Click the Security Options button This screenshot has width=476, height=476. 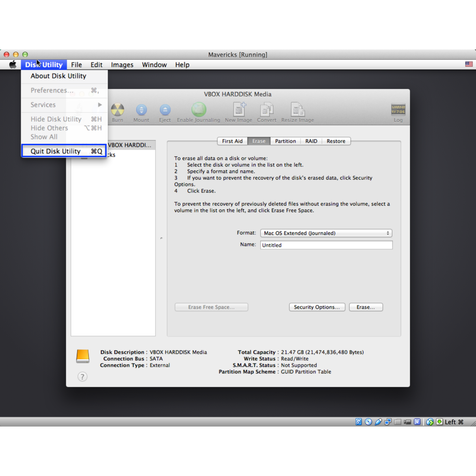(x=317, y=307)
